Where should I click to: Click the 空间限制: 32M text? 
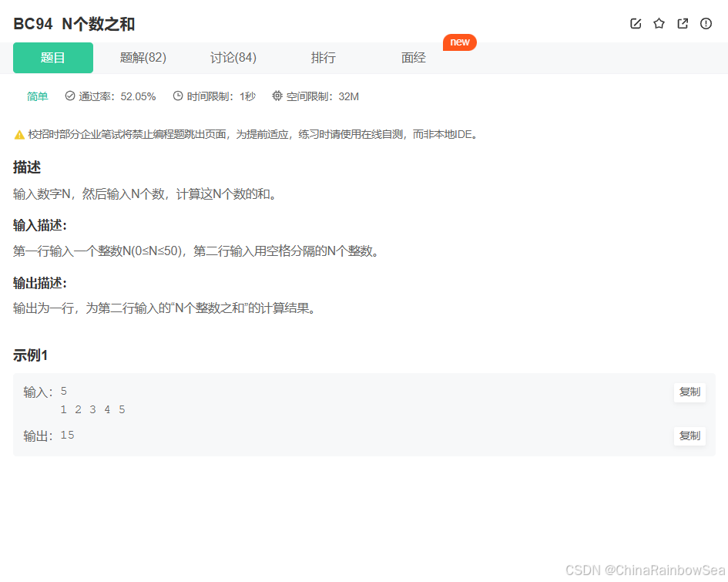[x=322, y=96]
